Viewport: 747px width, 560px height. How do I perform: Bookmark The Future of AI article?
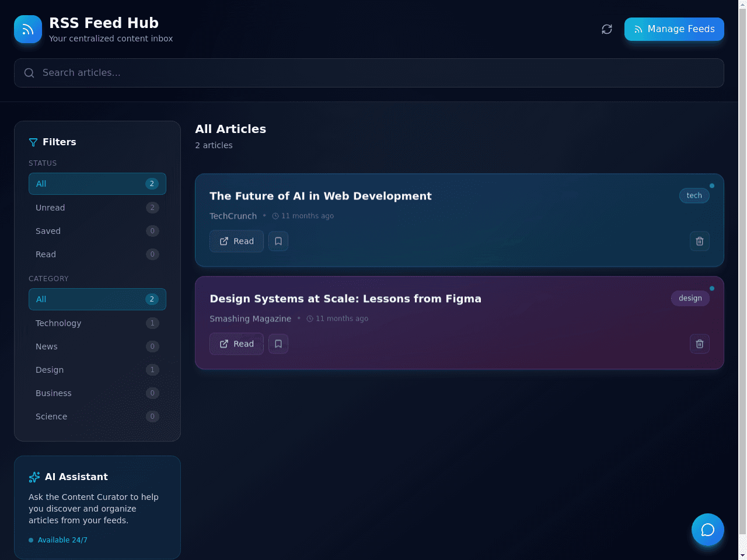278,241
